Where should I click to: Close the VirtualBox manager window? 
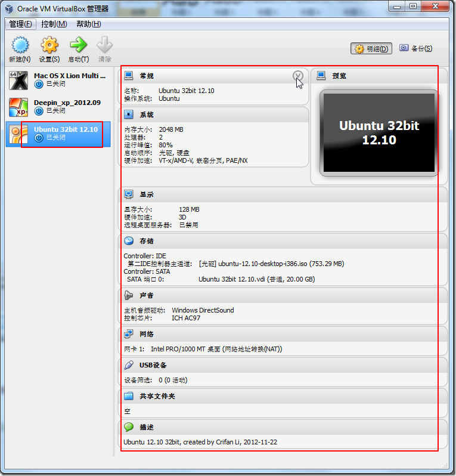[435, 7]
